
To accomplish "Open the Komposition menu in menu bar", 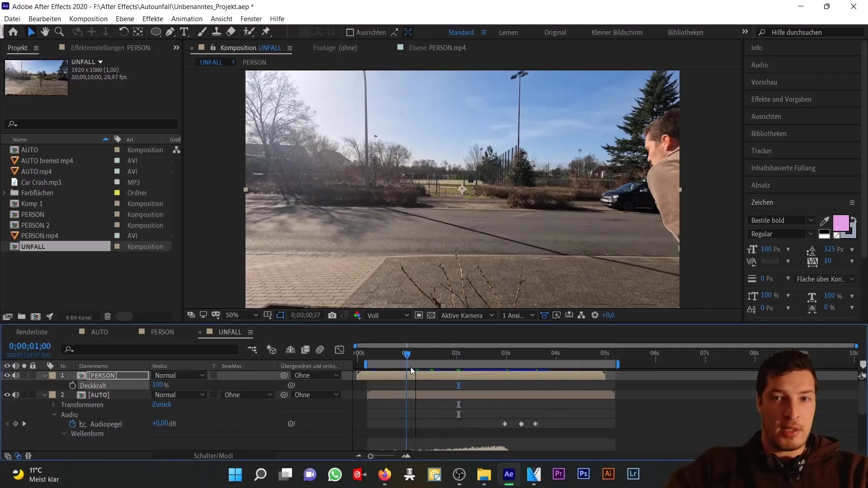I will [88, 19].
